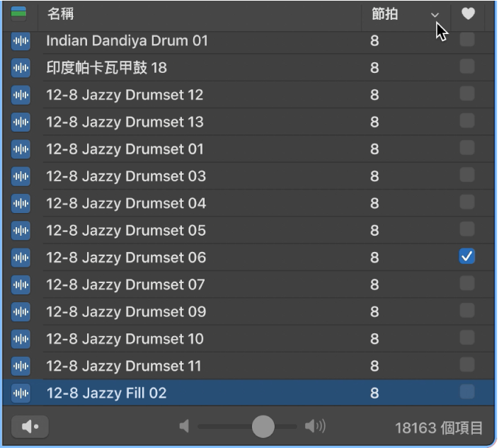Favorite Indian Dandiya Drum 01 loop
This screenshot has width=499, height=448.
coord(467,40)
